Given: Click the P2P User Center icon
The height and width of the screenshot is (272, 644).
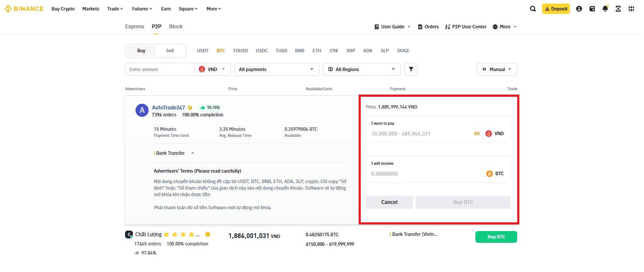Looking at the screenshot, I should (x=447, y=27).
